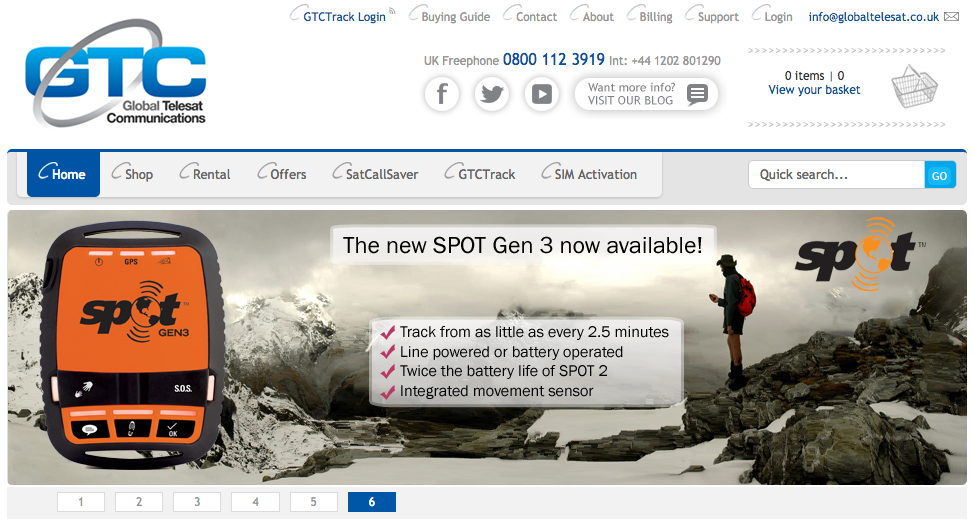Click the GTC Global Telesat Communications logo

[116, 73]
